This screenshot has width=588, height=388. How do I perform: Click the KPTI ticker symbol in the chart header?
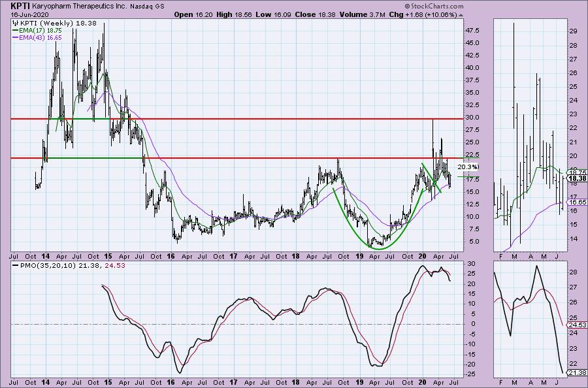pyautogui.click(x=20, y=6)
